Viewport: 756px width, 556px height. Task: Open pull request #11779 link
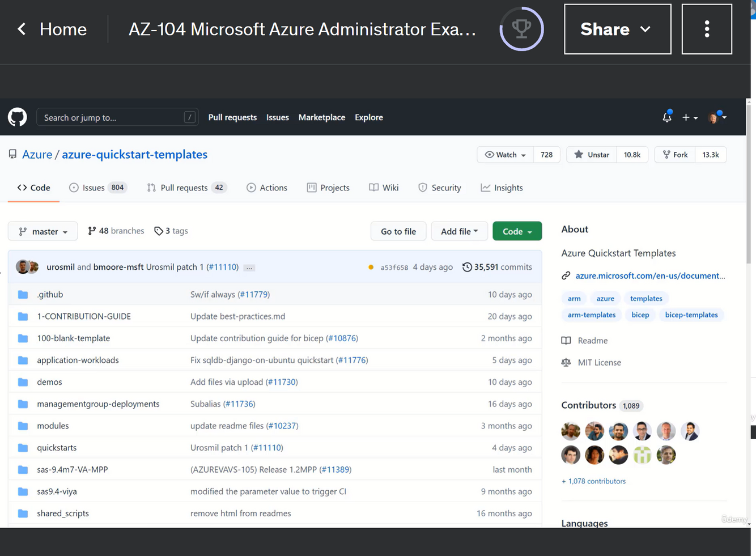(x=253, y=294)
